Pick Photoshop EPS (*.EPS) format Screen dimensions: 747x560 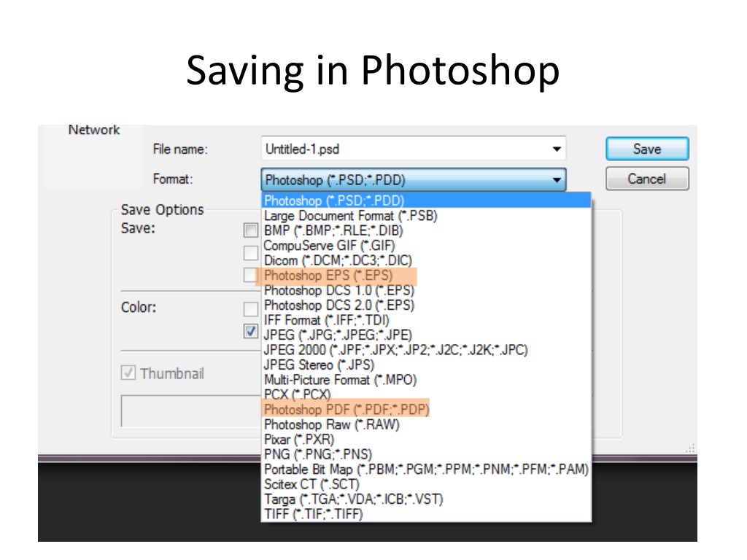coord(426,275)
